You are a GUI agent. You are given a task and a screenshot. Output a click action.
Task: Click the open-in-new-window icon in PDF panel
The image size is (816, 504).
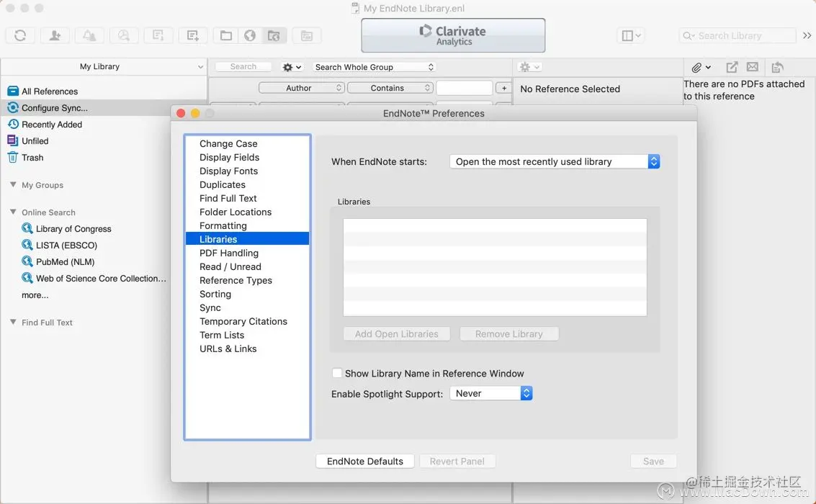732,67
